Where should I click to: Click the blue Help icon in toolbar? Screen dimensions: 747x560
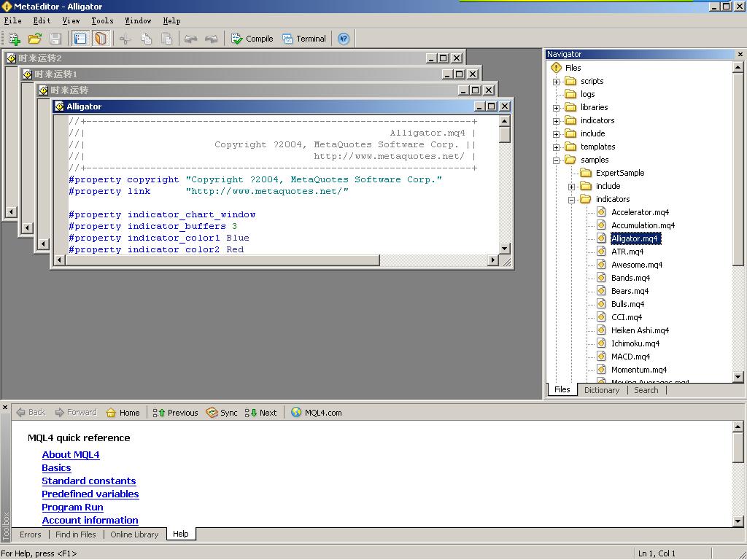pyautogui.click(x=344, y=39)
